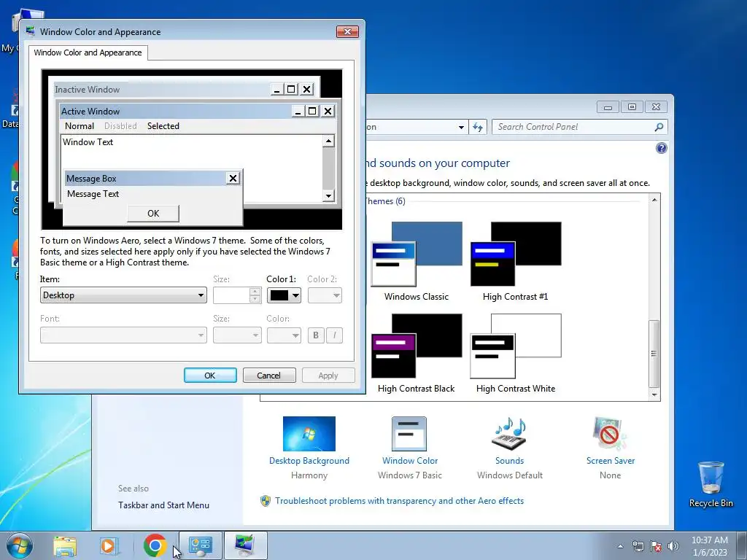This screenshot has height=560, width=747.
Task: Click the preview Message Box close X
Action: (x=233, y=178)
